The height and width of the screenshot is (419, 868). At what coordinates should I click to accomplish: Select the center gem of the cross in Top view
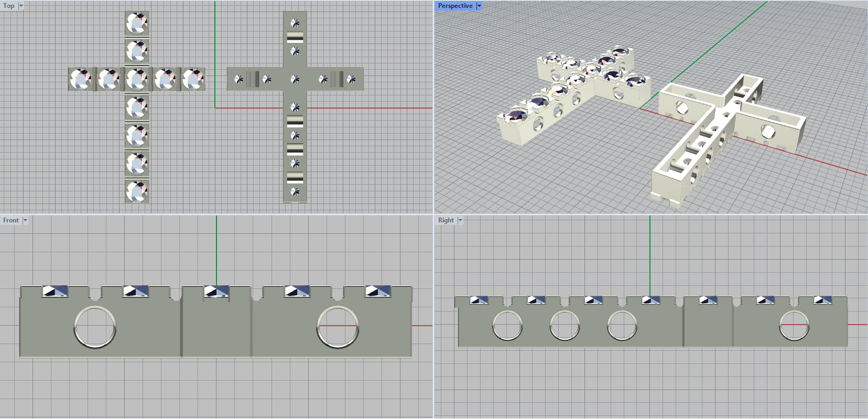pyautogui.click(x=137, y=79)
